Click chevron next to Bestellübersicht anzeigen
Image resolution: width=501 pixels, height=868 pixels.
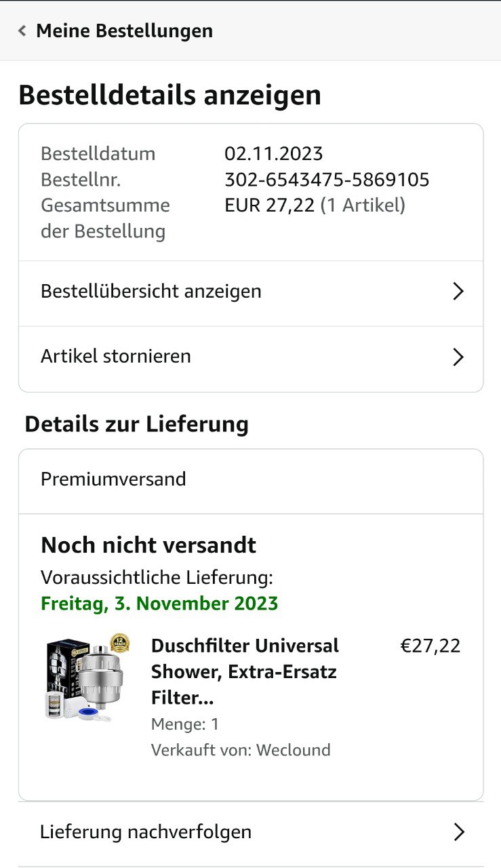tap(458, 292)
